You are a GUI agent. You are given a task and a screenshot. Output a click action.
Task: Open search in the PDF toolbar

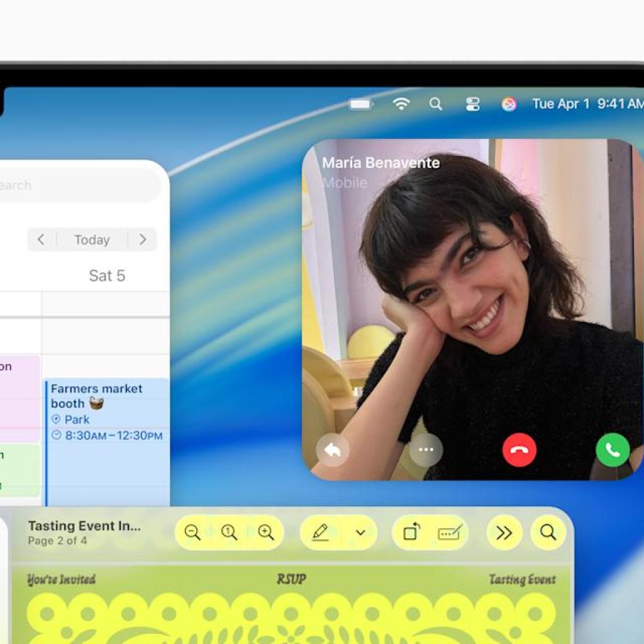(x=547, y=532)
